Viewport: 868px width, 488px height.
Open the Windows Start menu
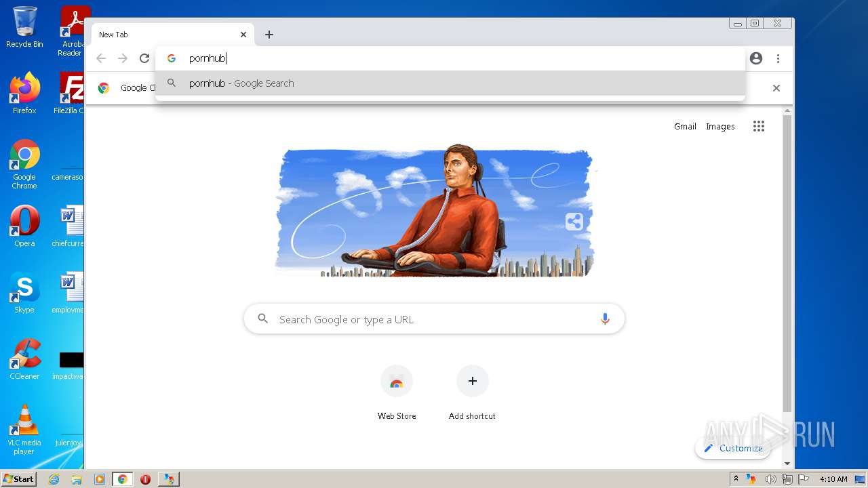pos(18,479)
